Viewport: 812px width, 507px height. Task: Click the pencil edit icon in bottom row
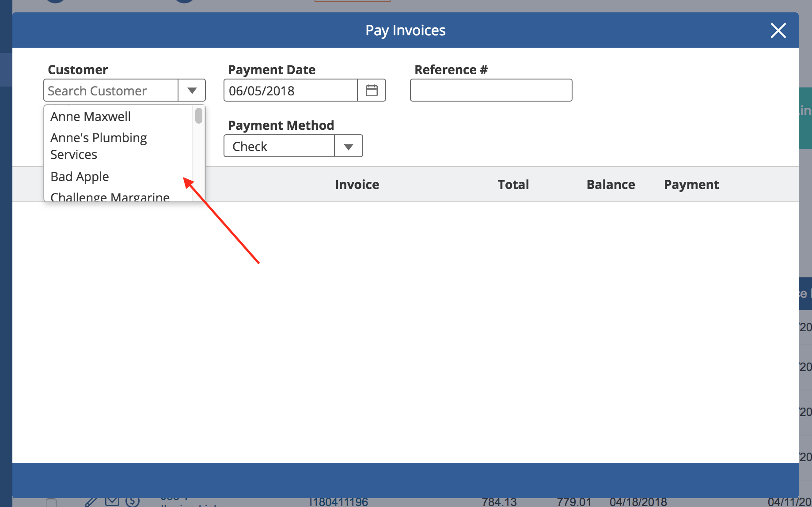click(x=91, y=503)
